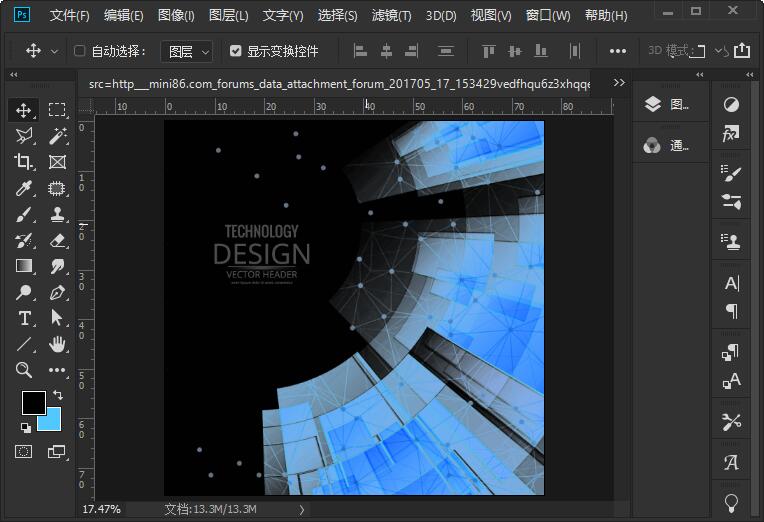764x522 pixels.
Task: Enable the 自动选择 checkbox
Action: pyautogui.click(x=79, y=51)
